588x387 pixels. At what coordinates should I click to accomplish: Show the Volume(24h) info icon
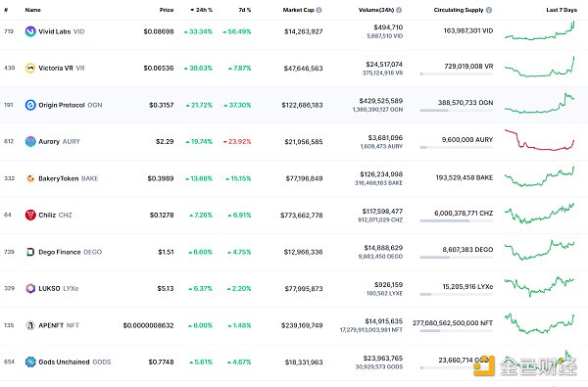coord(399,10)
